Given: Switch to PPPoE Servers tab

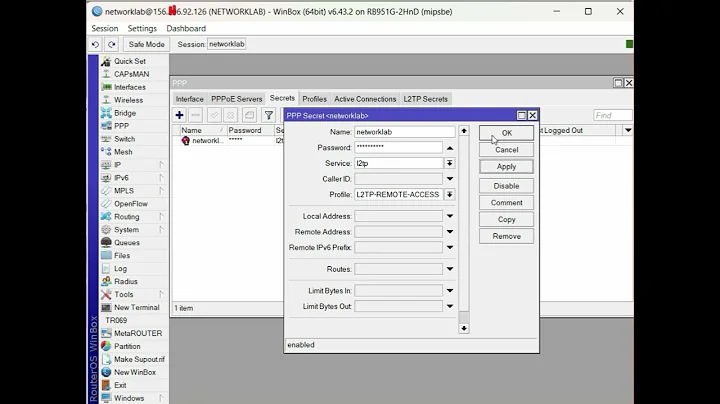Looking at the screenshot, I should [x=236, y=99].
